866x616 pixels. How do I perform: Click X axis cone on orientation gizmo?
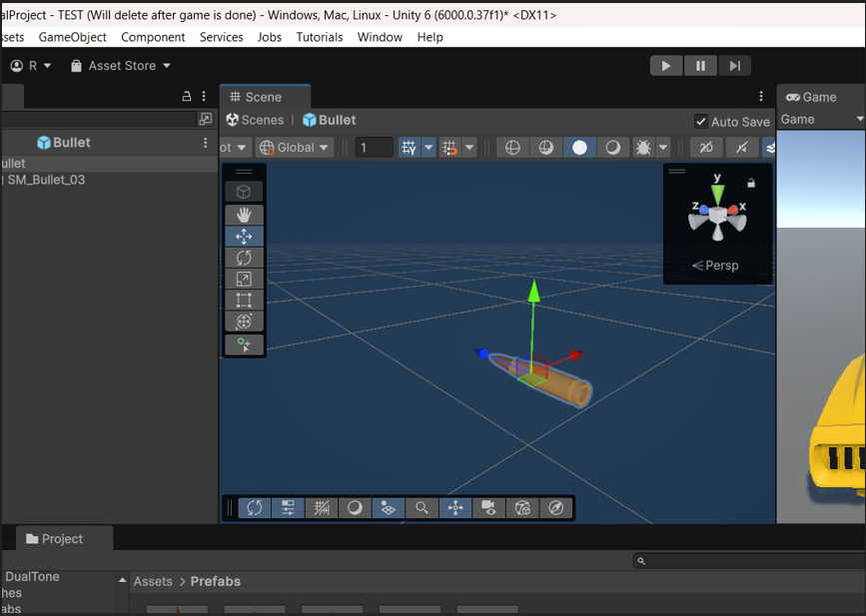click(733, 210)
